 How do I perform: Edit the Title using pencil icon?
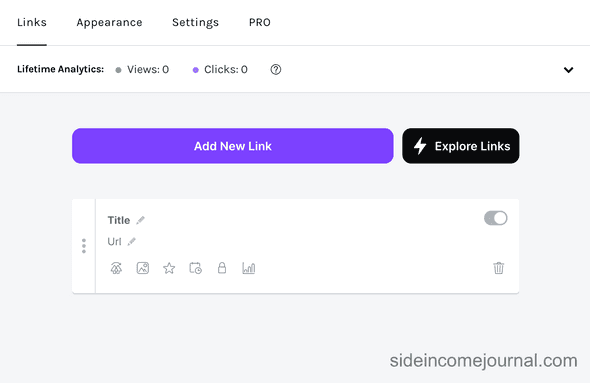pyautogui.click(x=140, y=220)
